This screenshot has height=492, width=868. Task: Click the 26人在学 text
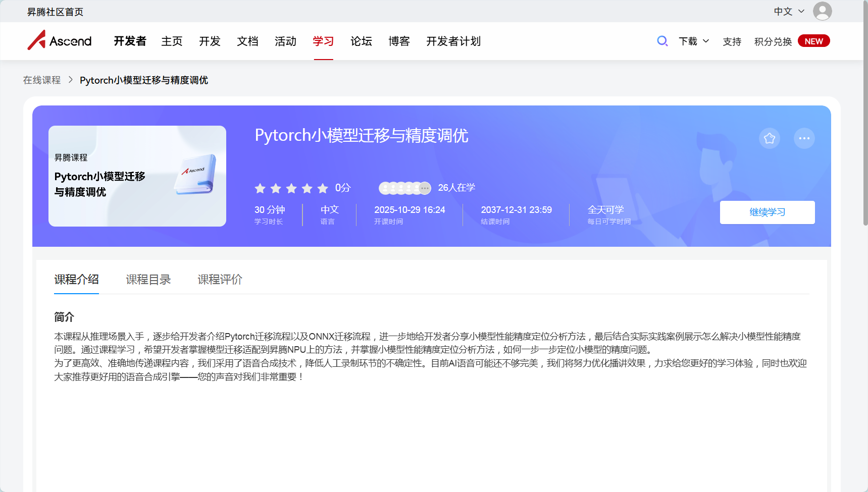(x=456, y=188)
